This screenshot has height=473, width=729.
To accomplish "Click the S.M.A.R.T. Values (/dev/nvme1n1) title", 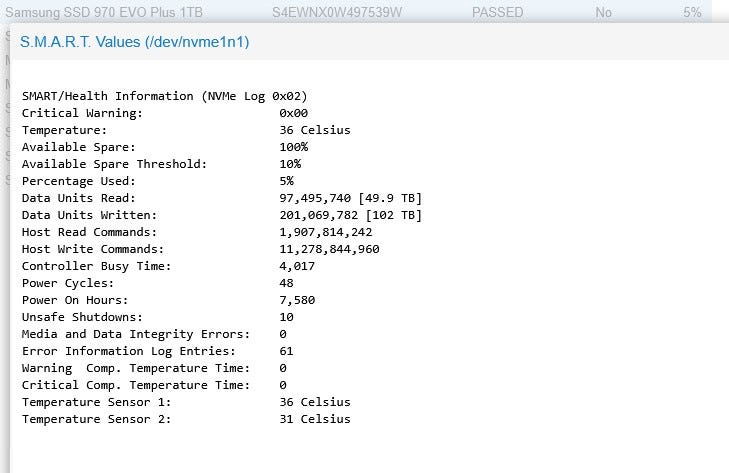I will 134,42.
